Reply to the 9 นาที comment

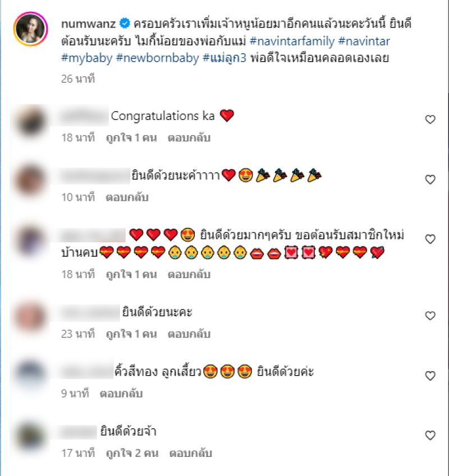(x=121, y=394)
